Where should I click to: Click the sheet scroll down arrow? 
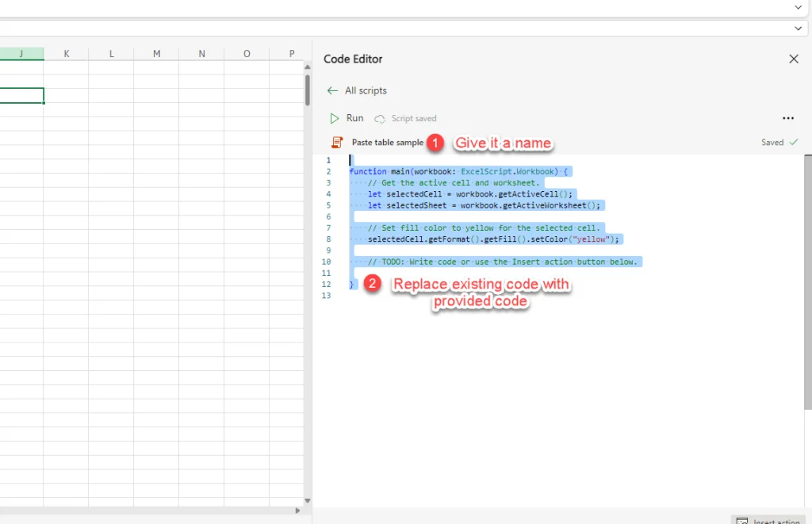point(308,501)
